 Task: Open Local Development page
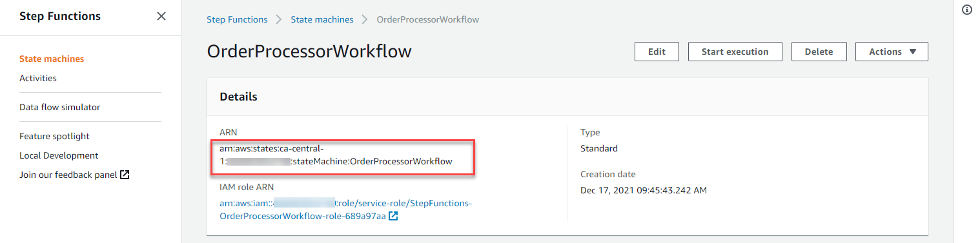point(59,155)
